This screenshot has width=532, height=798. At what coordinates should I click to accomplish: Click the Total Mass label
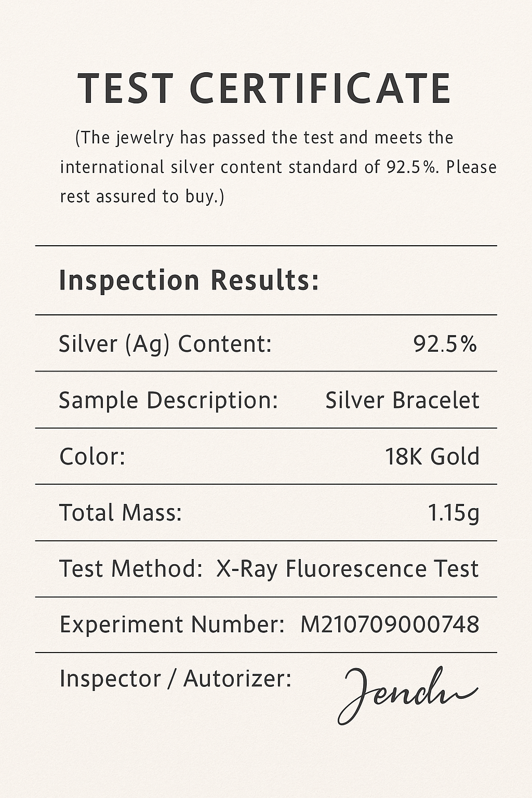121,513
